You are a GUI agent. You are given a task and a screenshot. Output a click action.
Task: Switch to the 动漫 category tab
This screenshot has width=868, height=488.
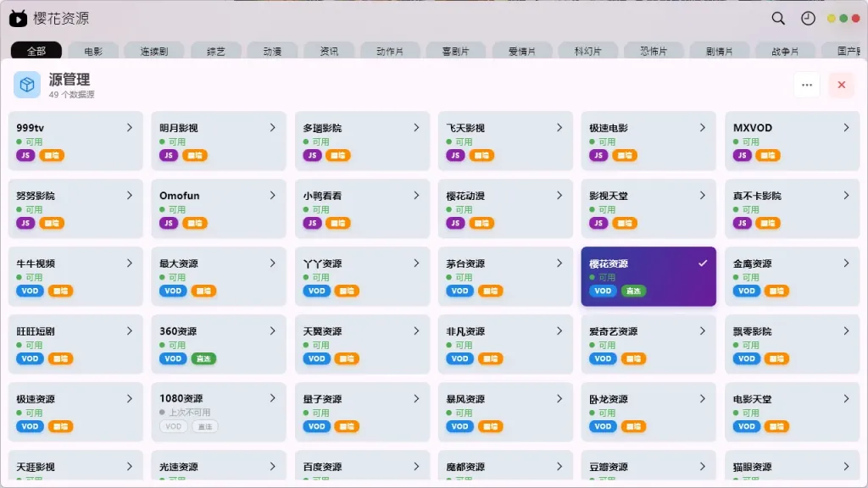[x=272, y=52]
